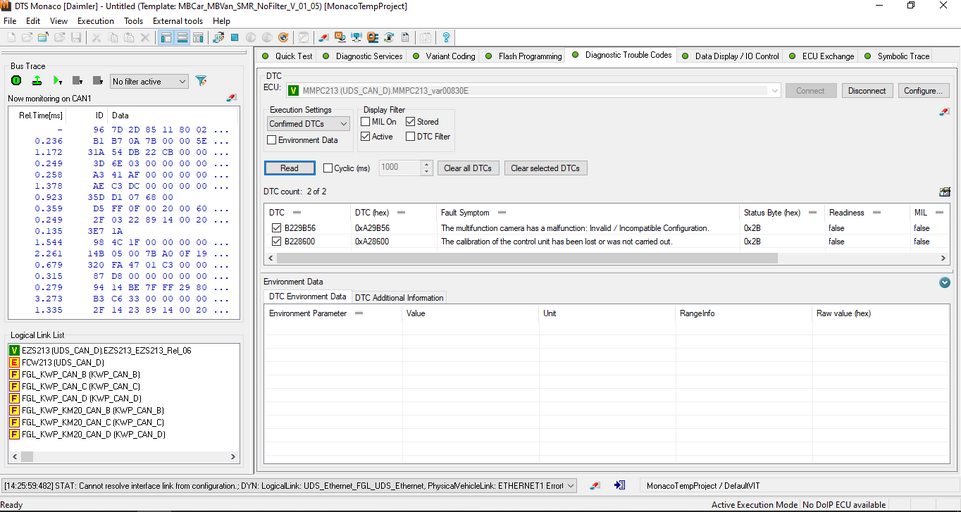961x512 pixels.
Task: Click the eraser icon in DTC panel
Action: click(x=944, y=112)
